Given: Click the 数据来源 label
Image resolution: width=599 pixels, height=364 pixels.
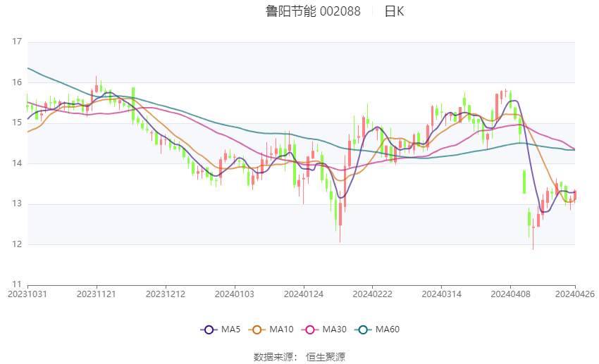Looking at the screenshot, I should 273,357.
